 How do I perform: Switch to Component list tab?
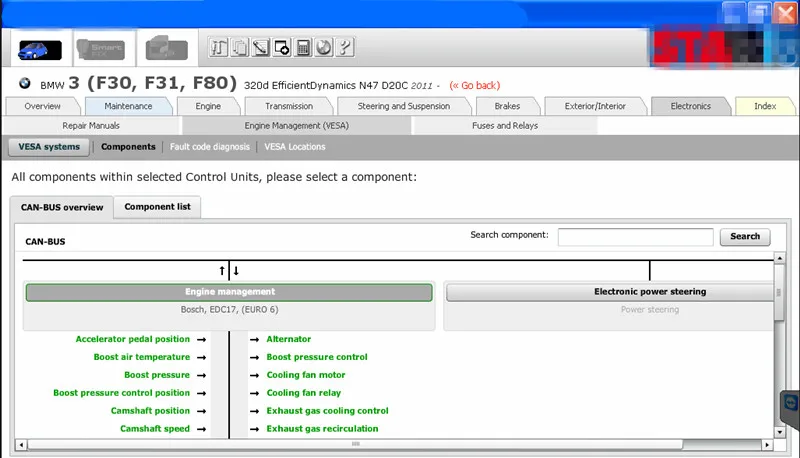pos(157,207)
